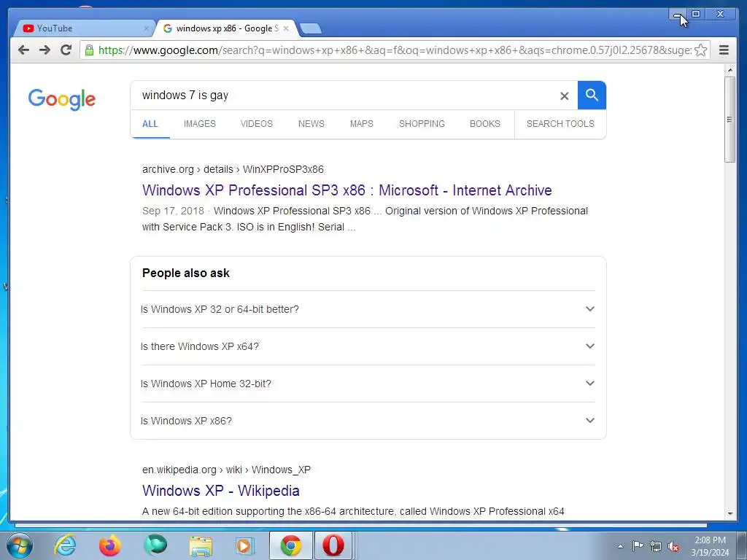Launch Opera from the taskbar
Image resolution: width=747 pixels, height=560 pixels.
[x=333, y=545]
